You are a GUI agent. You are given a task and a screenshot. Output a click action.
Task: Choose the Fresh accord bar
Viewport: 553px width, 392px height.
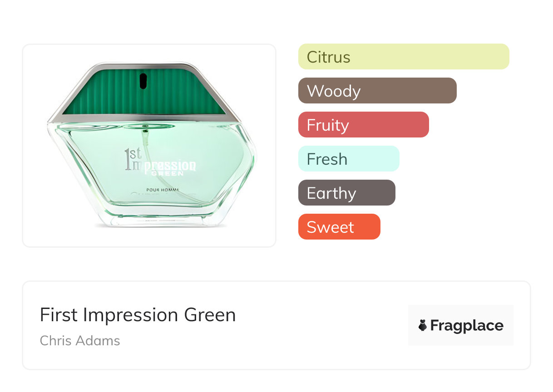[348, 159]
